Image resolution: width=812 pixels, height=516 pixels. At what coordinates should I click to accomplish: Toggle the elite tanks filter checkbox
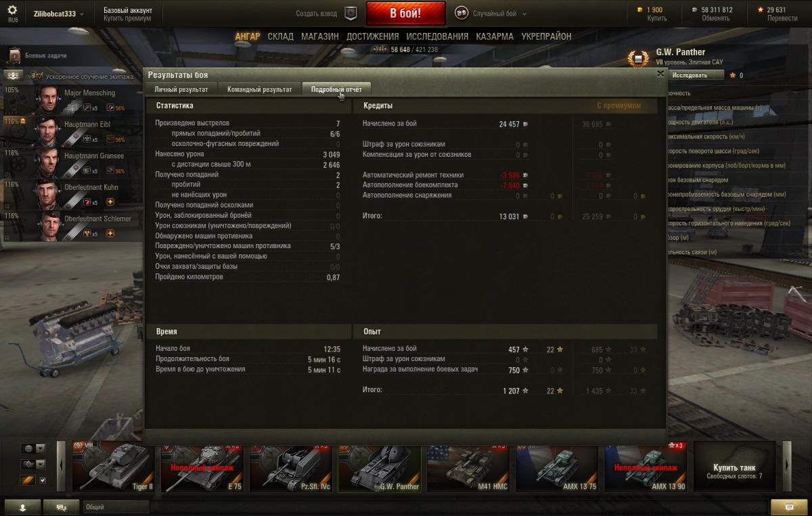tap(43, 480)
